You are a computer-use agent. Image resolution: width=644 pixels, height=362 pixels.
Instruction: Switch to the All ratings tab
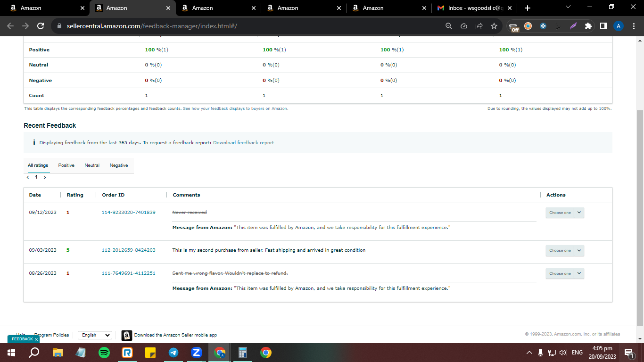38,165
